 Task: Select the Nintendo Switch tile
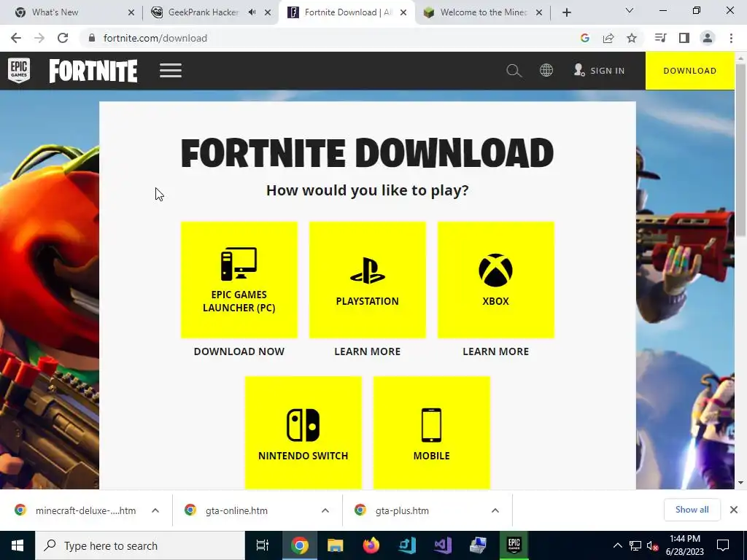[303, 433]
